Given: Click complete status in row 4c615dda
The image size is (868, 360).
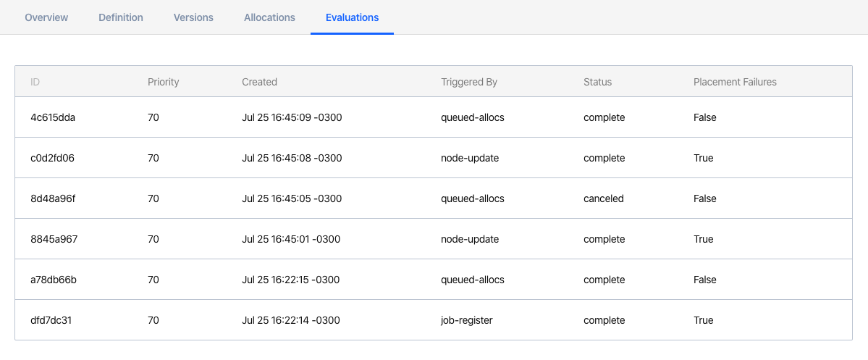Looking at the screenshot, I should click(x=604, y=117).
